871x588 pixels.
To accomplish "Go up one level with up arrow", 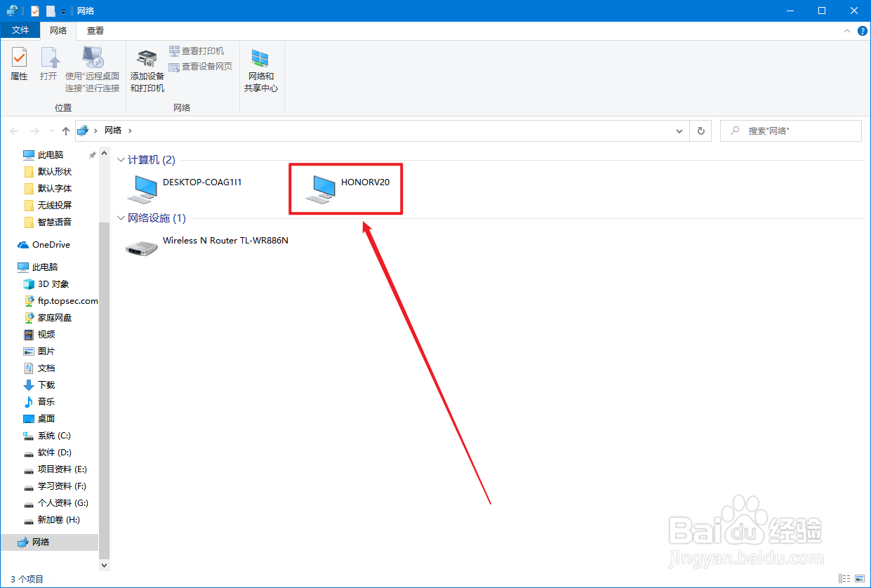I will coord(66,131).
